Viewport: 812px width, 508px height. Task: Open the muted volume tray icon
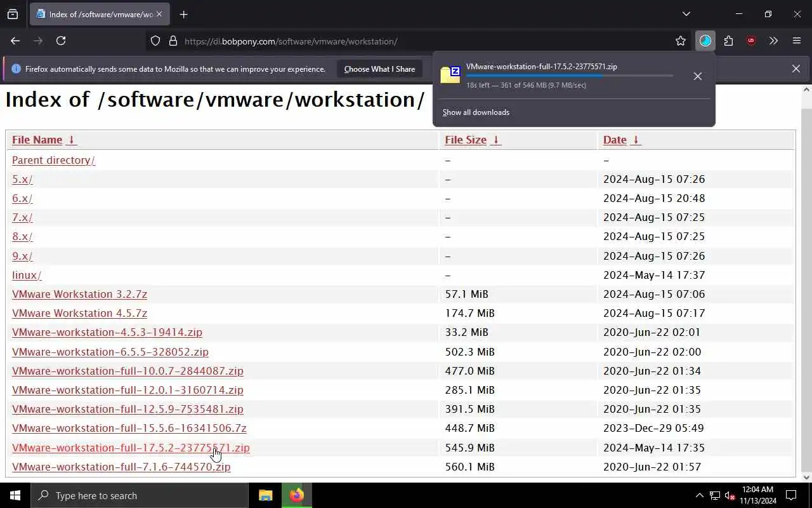coord(730,495)
